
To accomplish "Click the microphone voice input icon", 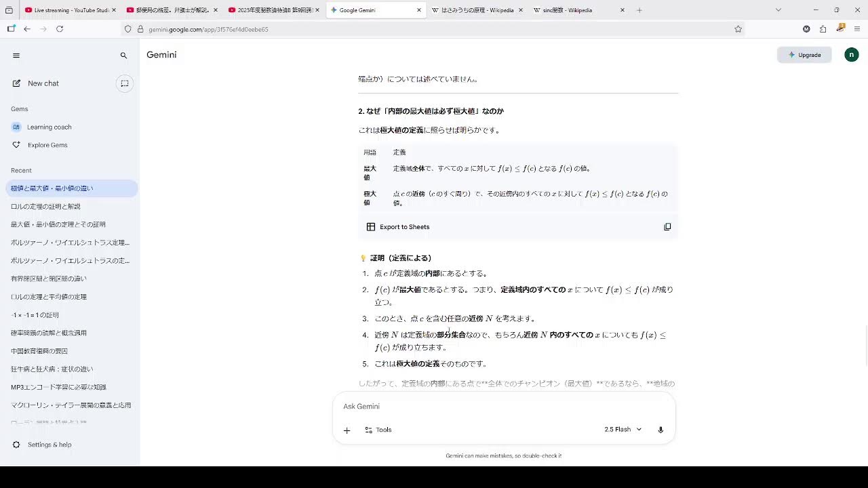I will (660, 430).
